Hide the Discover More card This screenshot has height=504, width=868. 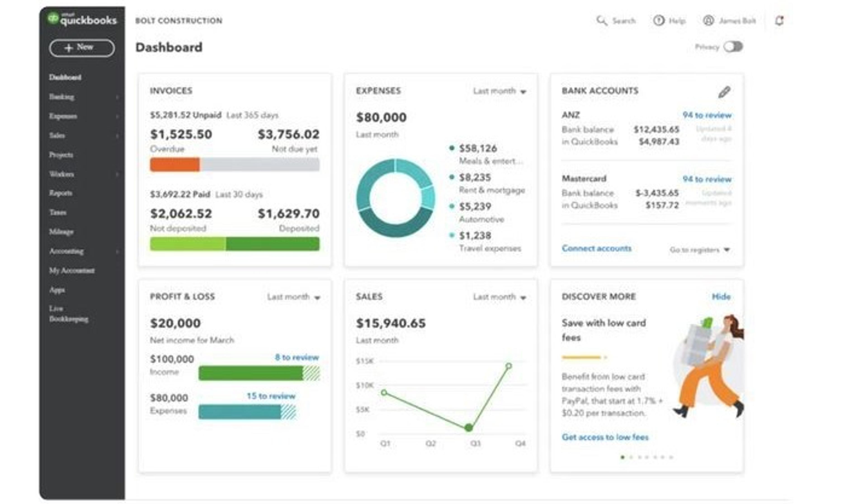click(x=721, y=297)
